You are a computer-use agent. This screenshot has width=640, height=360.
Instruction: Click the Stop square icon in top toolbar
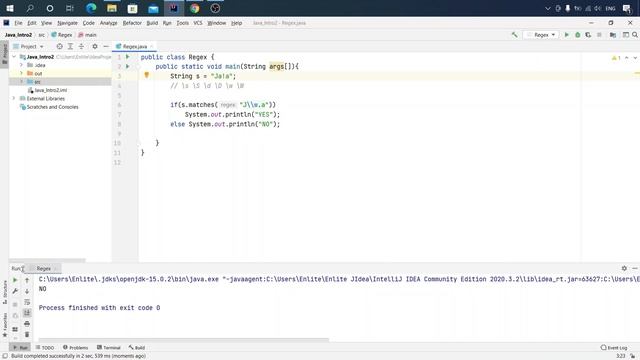click(599, 35)
